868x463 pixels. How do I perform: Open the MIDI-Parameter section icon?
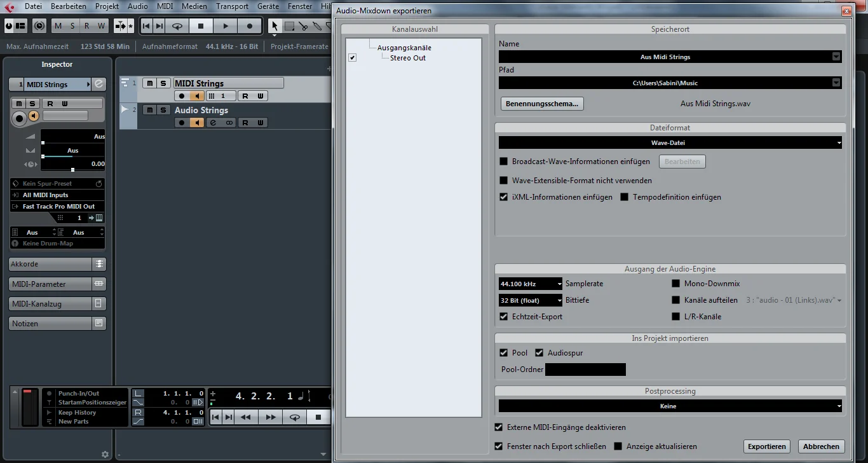click(x=99, y=284)
